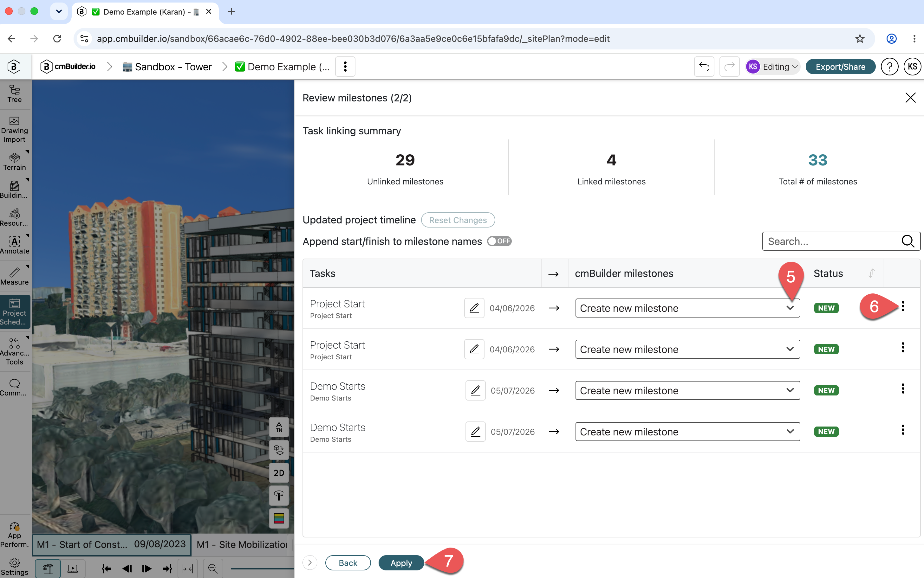Viewport: 924px width, 578px height.
Task: Open kebab menu for first Project Start row
Action: pos(903,306)
